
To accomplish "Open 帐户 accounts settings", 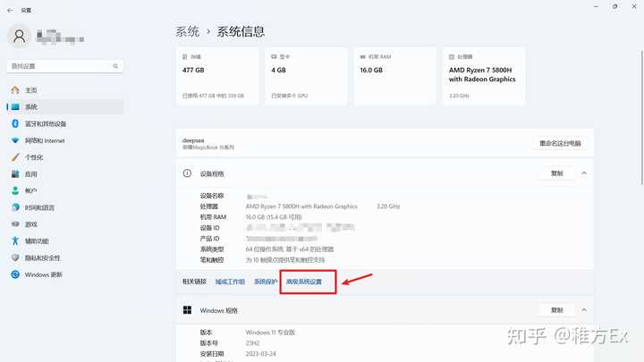I will pyautogui.click(x=65, y=191).
